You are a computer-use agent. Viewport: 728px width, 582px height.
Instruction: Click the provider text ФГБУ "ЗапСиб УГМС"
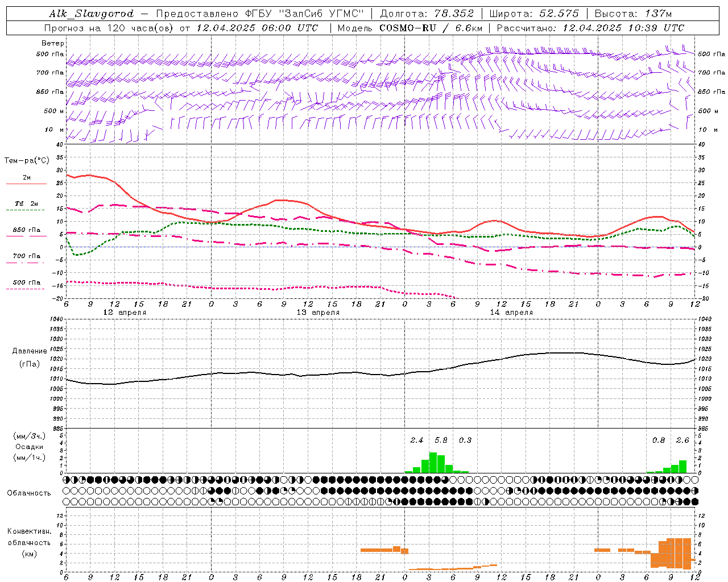(x=304, y=14)
